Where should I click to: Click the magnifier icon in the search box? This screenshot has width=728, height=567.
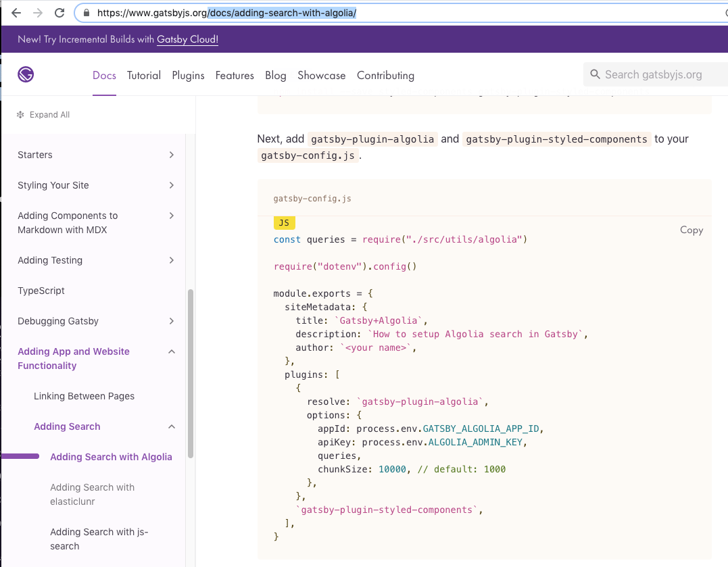tap(595, 74)
